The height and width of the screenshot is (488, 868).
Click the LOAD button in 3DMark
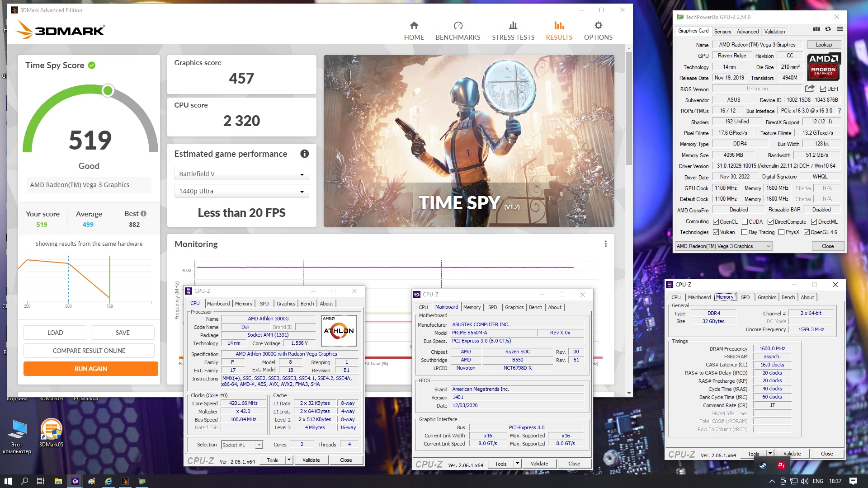click(x=55, y=333)
